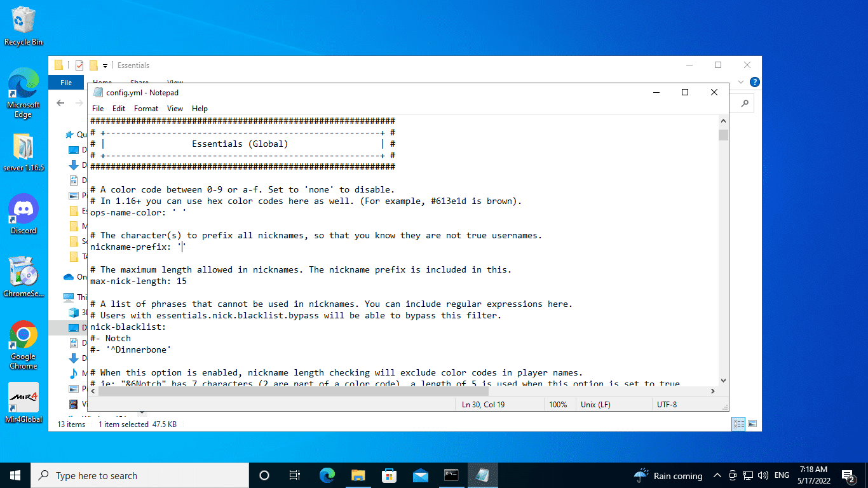This screenshot has height=488, width=868.
Task: Select the Music note item in Explorer sidebar
Action: tap(74, 374)
